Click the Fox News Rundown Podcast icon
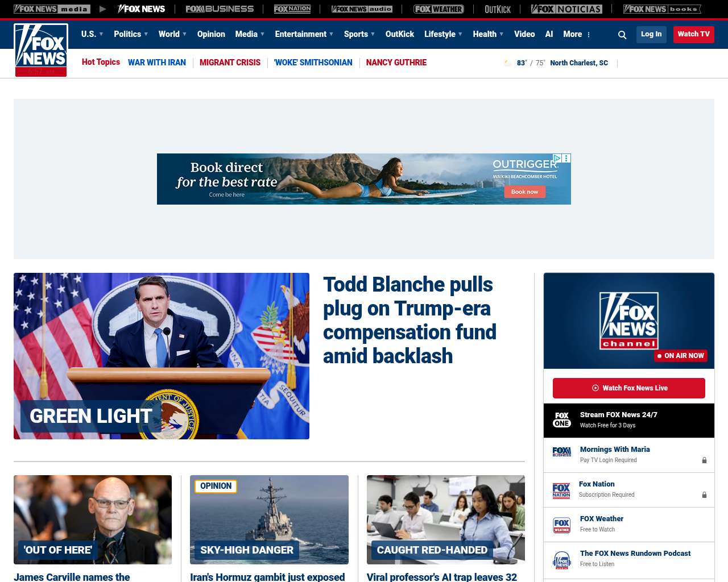Screen dimensions: 728x582 (562, 560)
